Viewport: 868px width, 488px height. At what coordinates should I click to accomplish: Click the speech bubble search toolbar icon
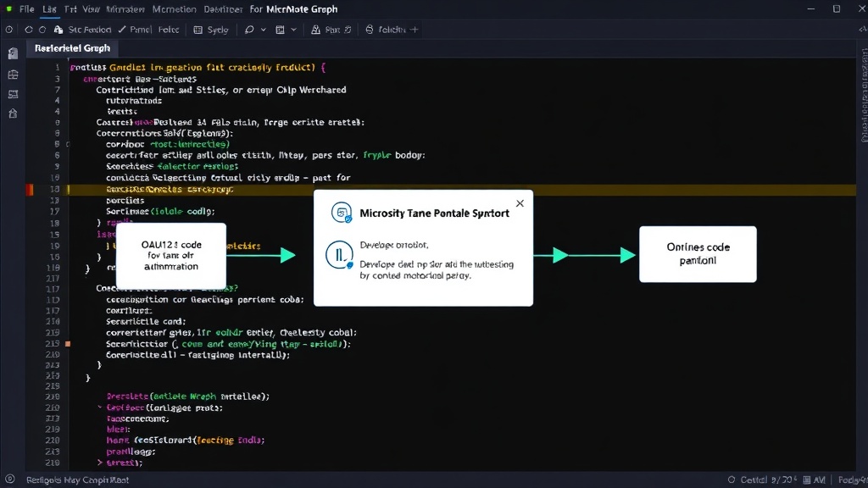249,30
